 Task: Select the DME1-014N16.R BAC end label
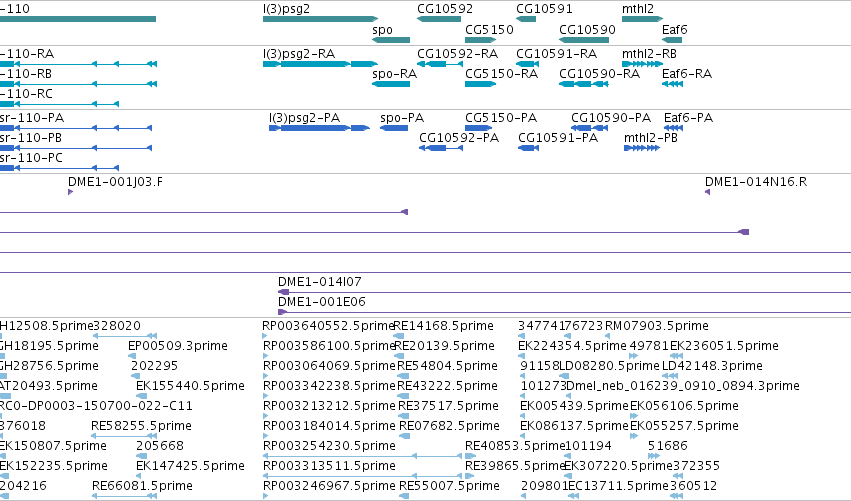(x=755, y=182)
